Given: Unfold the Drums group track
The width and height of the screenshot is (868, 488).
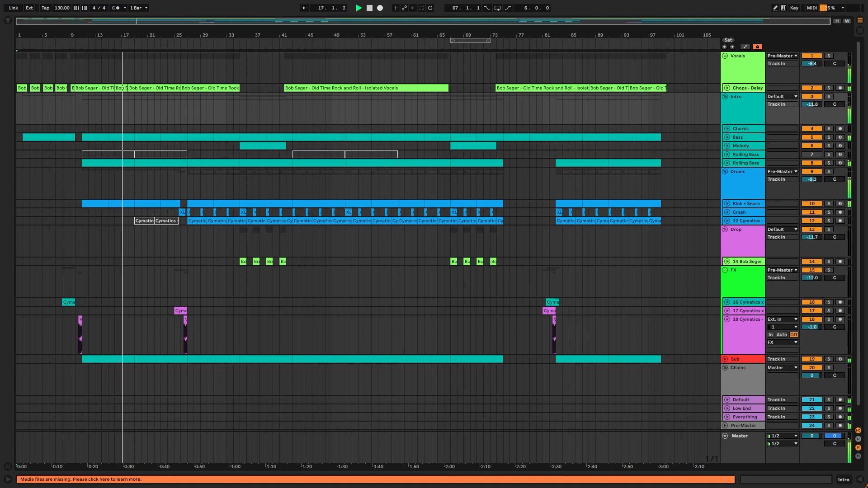Looking at the screenshot, I should 725,172.
